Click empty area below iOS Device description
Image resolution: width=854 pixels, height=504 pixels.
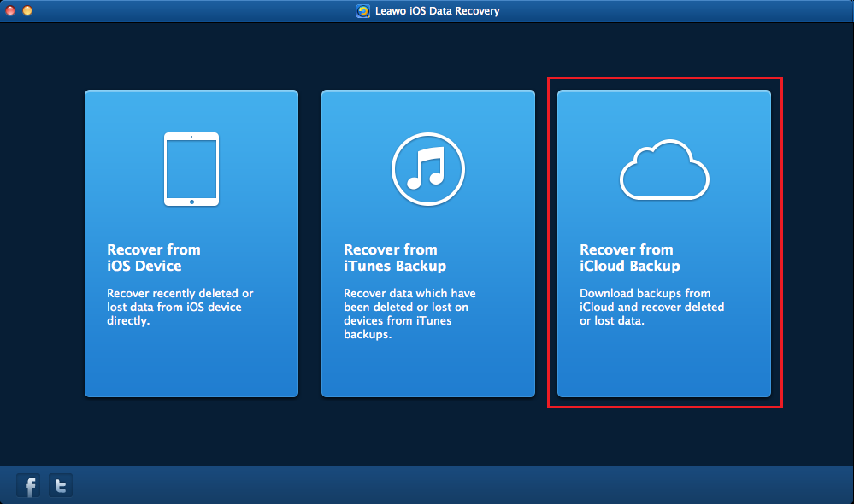coord(191,363)
